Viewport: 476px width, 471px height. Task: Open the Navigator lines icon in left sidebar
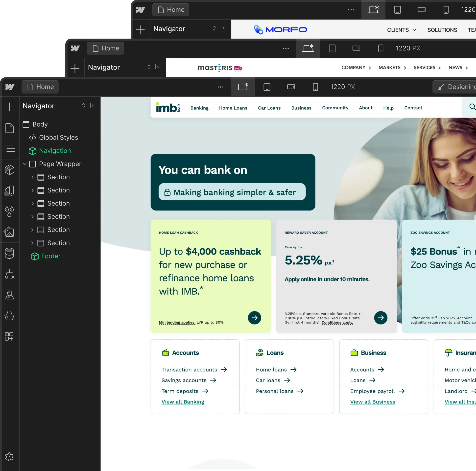[x=10, y=149]
